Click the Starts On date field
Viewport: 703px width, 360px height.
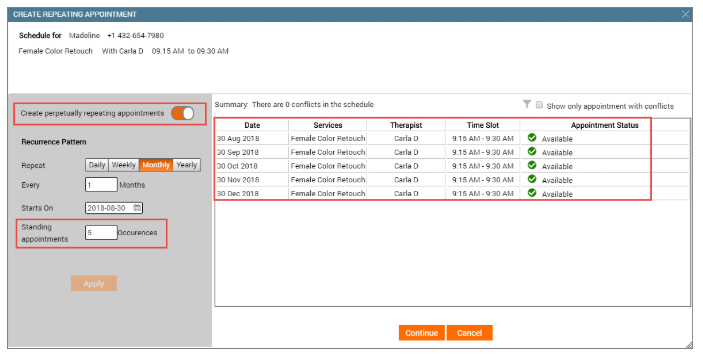tap(114, 208)
